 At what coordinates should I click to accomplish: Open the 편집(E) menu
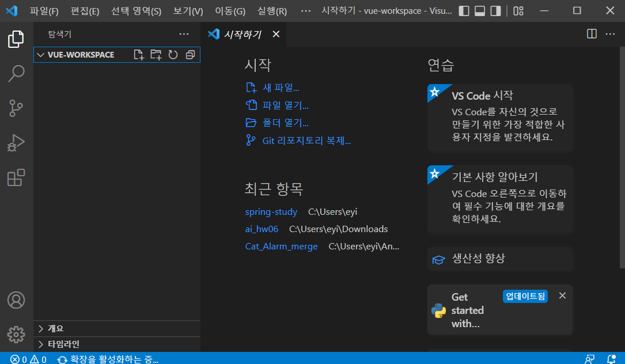tap(85, 11)
